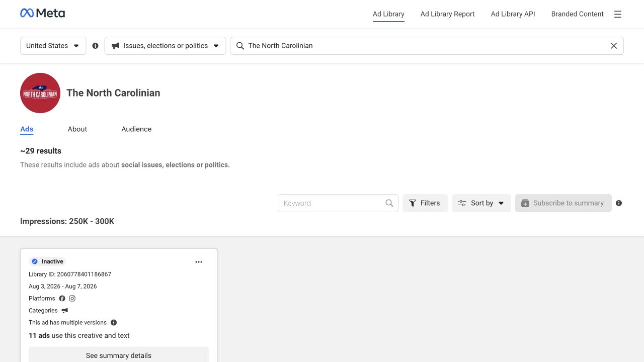Click The North Carolinian search field
The height and width of the screenshot is (362, 644).
pos(427,46)
